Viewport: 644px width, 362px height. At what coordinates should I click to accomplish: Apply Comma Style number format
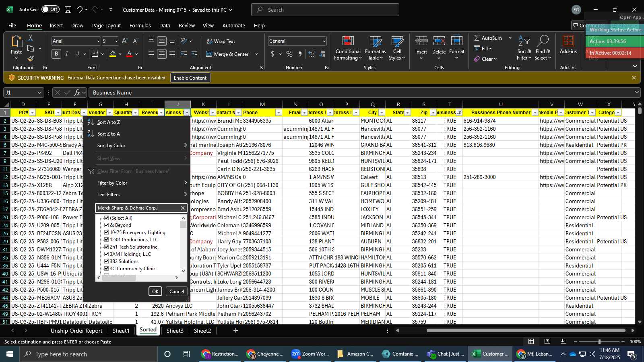[x=300, y=54]
